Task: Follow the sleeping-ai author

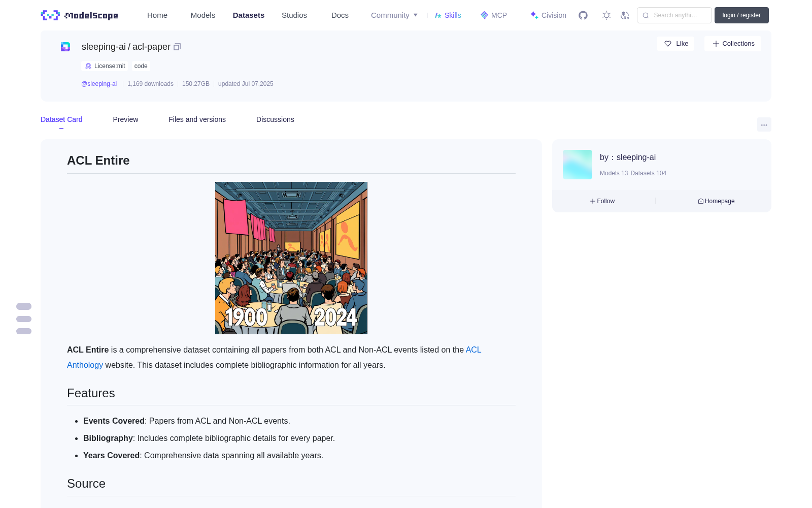Action: (x=602, y=201)
